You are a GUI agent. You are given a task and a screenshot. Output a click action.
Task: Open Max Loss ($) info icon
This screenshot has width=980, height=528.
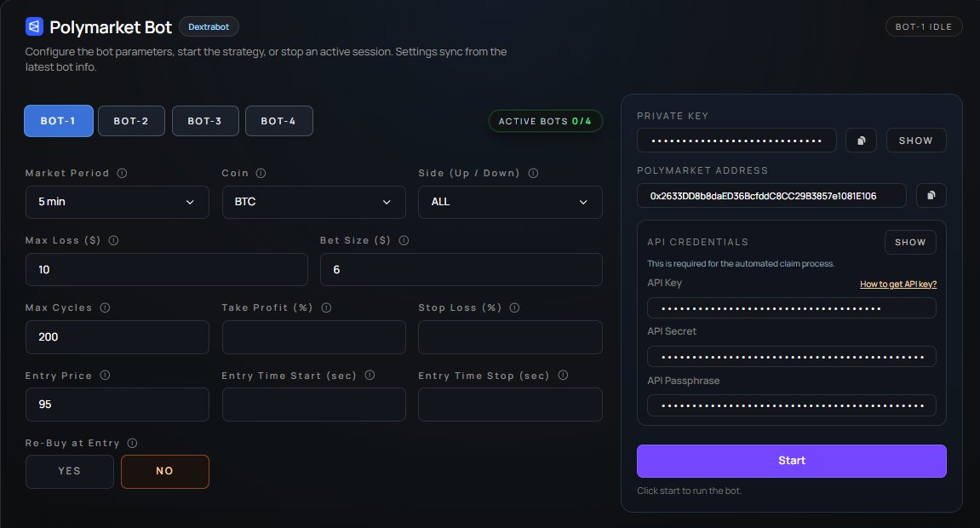(113, 240)
